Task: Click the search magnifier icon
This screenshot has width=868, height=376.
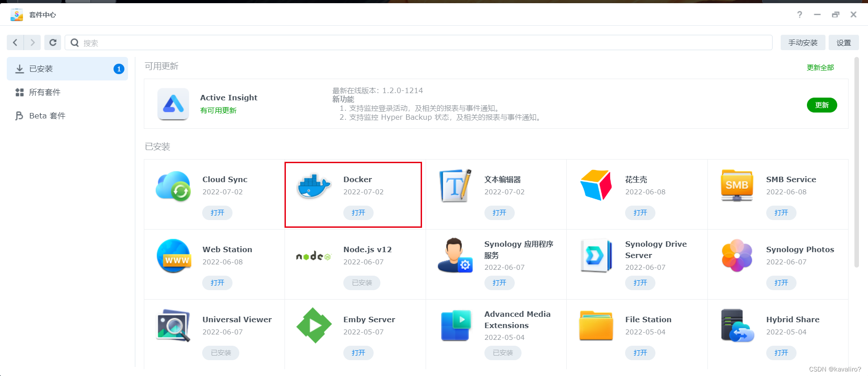Action: coord(75,42)
